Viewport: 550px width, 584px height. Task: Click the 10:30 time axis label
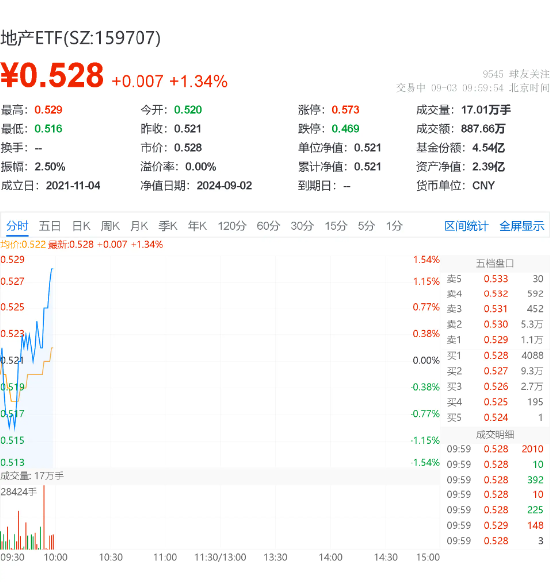click(x=111, y=558)
